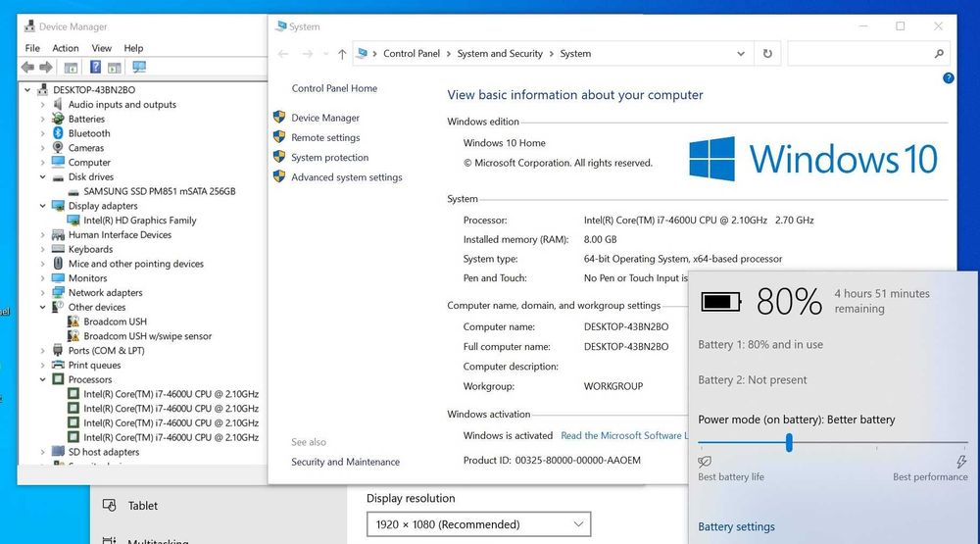Click the Mice and other pointing devices icon
Viewport: 980px width, 544px height.
click(58, 264)
